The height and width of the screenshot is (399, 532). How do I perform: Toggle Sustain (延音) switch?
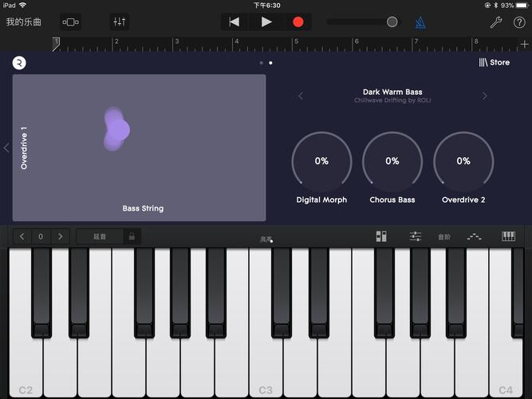pyautogui.click(x=100, y=236)
